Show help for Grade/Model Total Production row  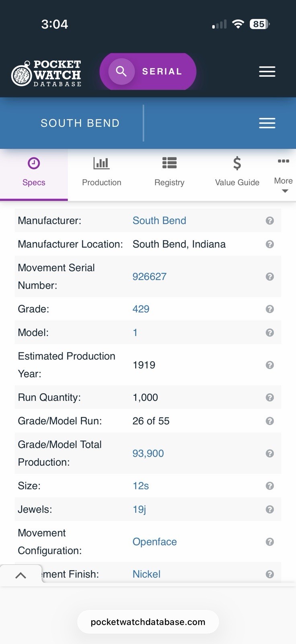[x=270, y=453]
